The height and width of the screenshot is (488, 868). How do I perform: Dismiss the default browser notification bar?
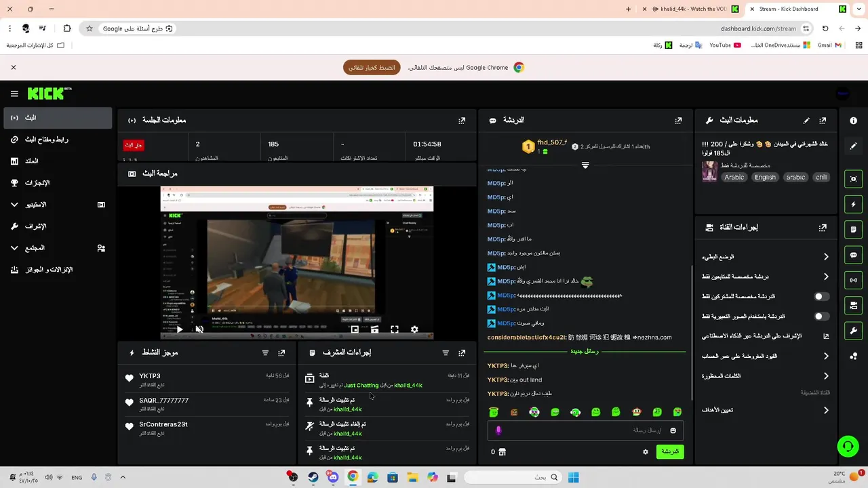pyautogui.click(x=13, y=68)
